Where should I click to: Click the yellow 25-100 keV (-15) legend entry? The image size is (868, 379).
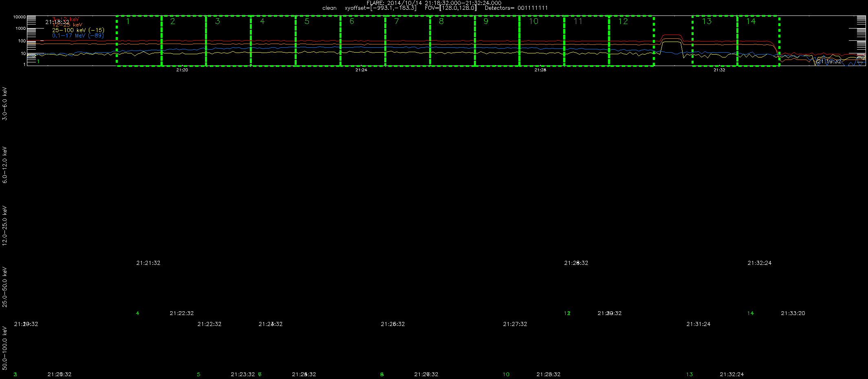[78, 30]
